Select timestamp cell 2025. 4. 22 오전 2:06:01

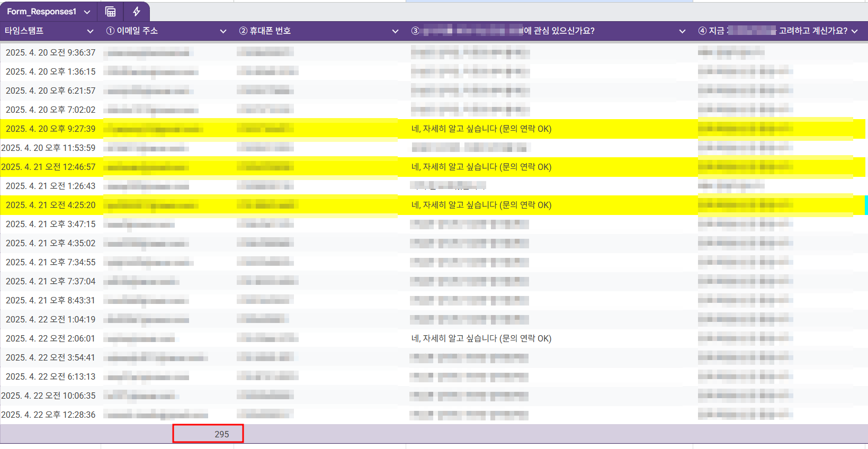click(51, 338)
